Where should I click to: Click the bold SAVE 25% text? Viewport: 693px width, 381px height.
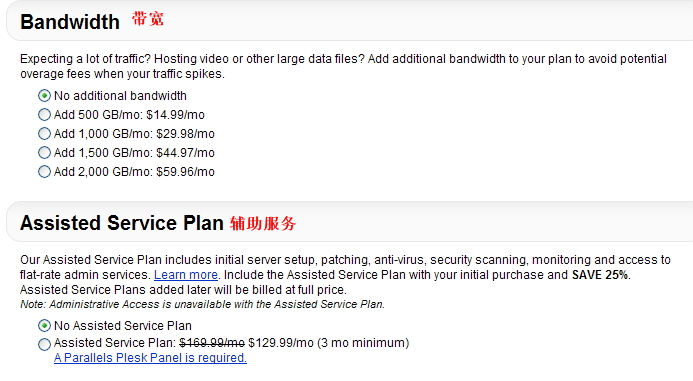[600, 275]
